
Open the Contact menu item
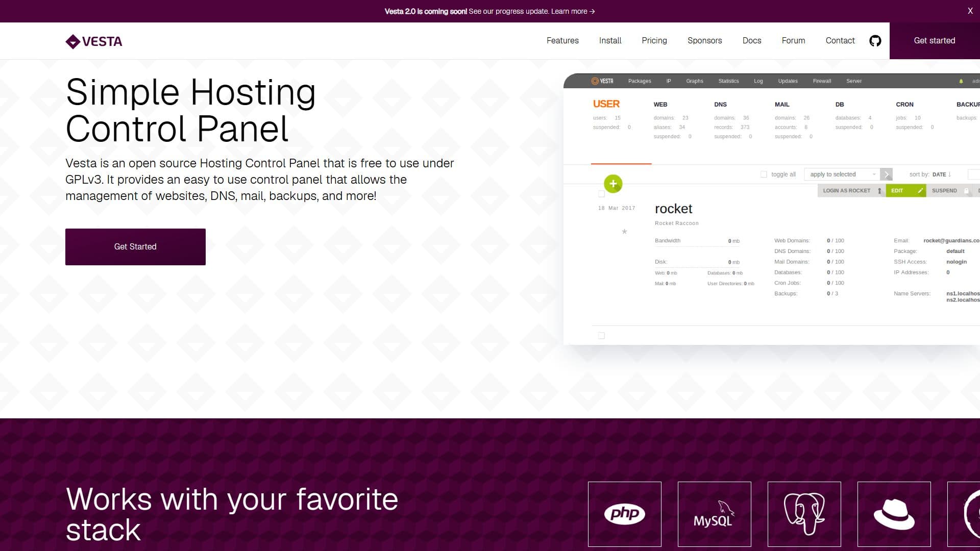(x=840, y=41)
